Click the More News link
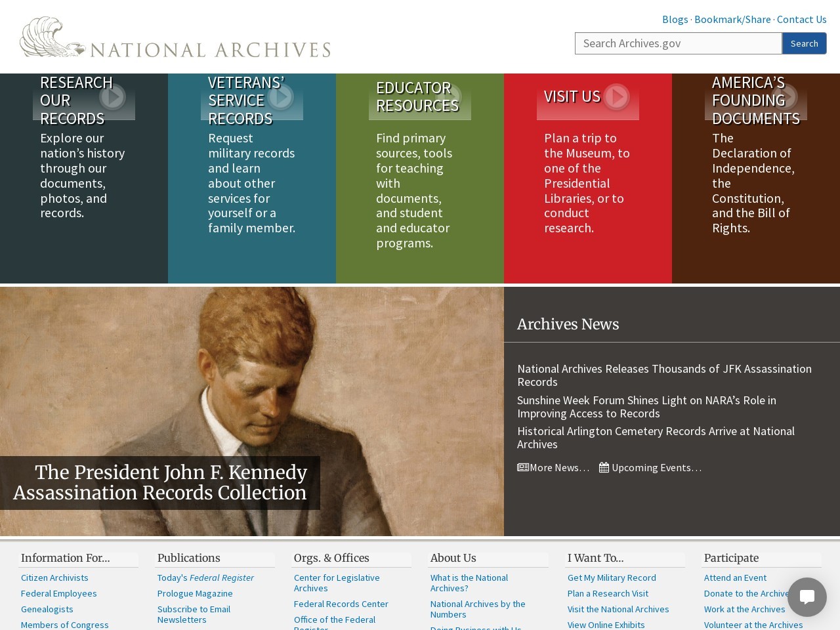This screenshot has height=630, width=840. (559, 468)
